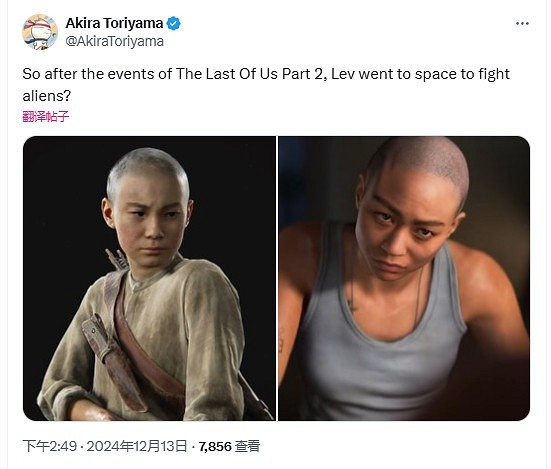
Task: Open the right image with gray tank top
Action: tap(404, 278)
